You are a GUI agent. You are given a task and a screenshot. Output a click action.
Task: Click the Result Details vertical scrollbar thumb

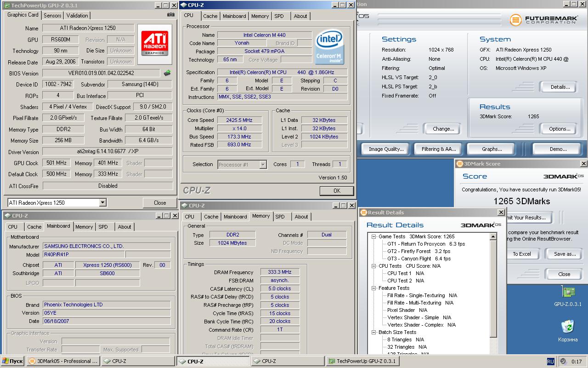493,288
